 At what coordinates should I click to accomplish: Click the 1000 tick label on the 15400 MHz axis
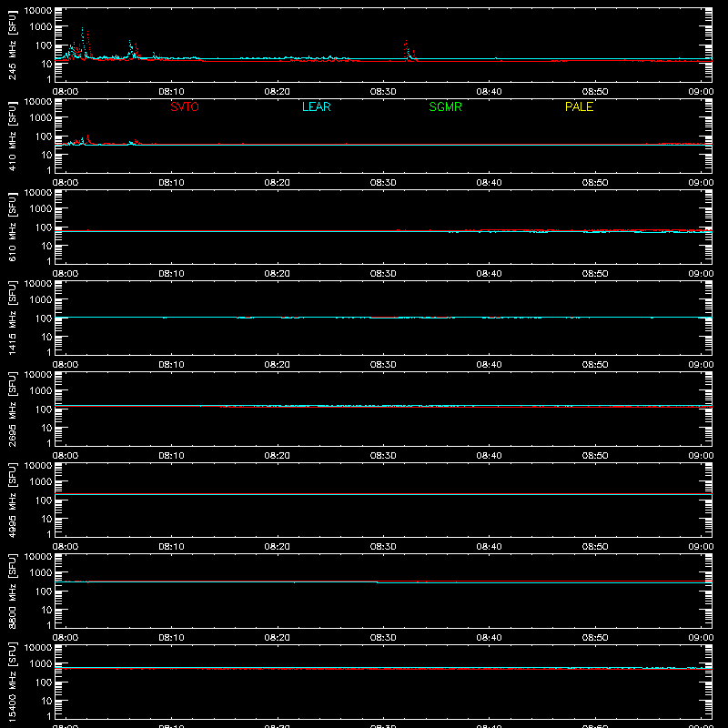click(x=41, y=664)
